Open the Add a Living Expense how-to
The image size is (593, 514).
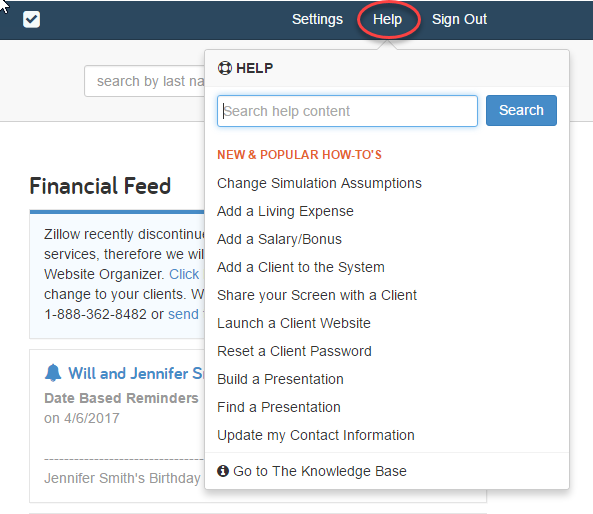[285, 211]
